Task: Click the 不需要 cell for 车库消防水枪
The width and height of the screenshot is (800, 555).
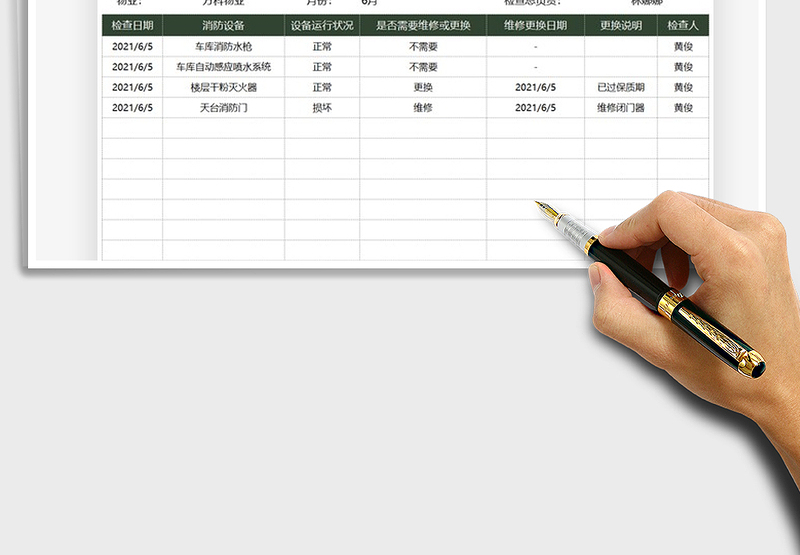Action: click(x=423, y=47)
